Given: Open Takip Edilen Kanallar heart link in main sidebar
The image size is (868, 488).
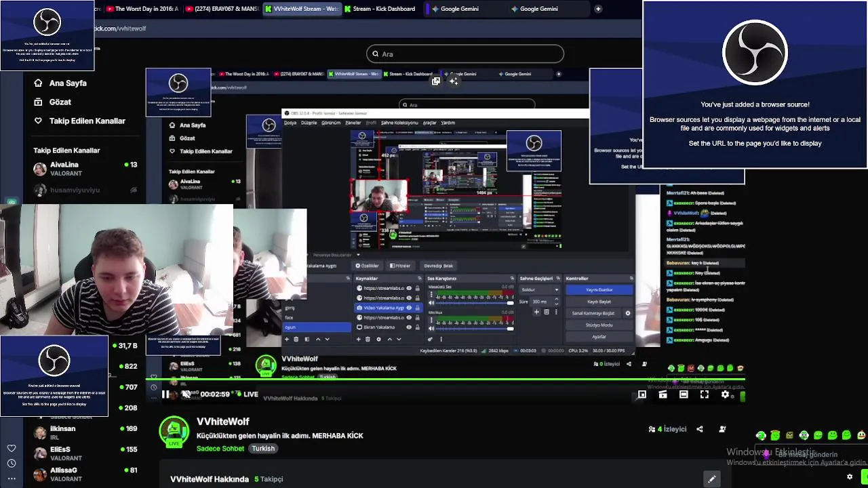Looking at the screenshot, I should [x=79, y=121].
